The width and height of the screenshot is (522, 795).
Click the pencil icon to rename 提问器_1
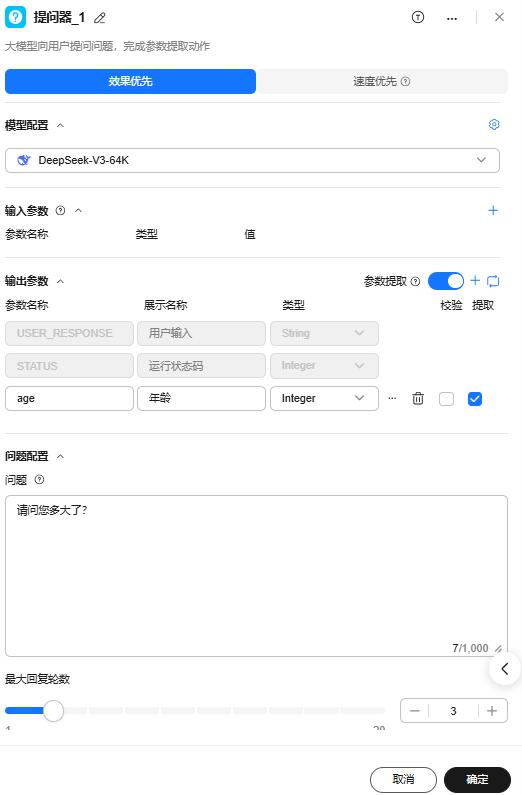click(100, 18)
